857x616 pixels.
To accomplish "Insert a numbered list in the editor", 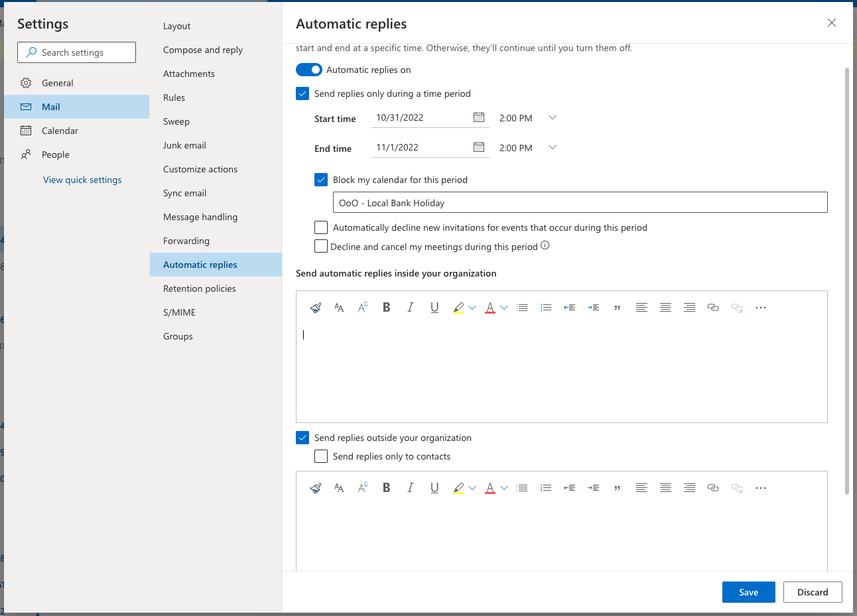I will pos(546,307).
